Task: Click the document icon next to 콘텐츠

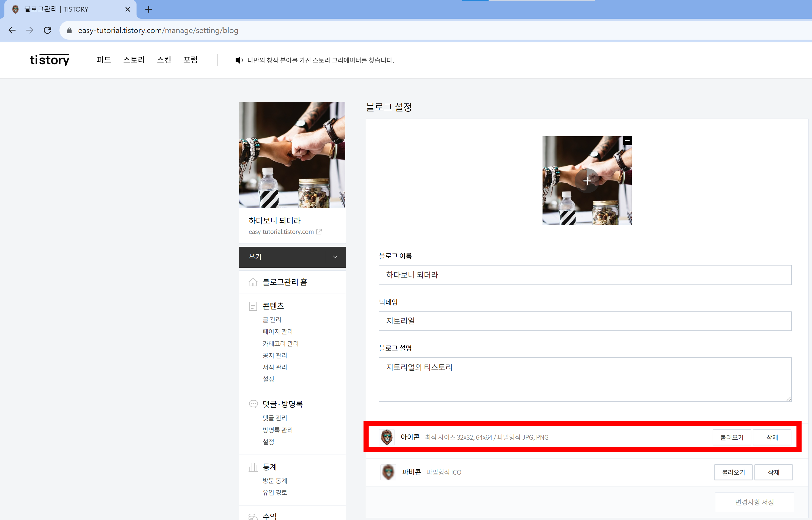Action: coord(253,306)
